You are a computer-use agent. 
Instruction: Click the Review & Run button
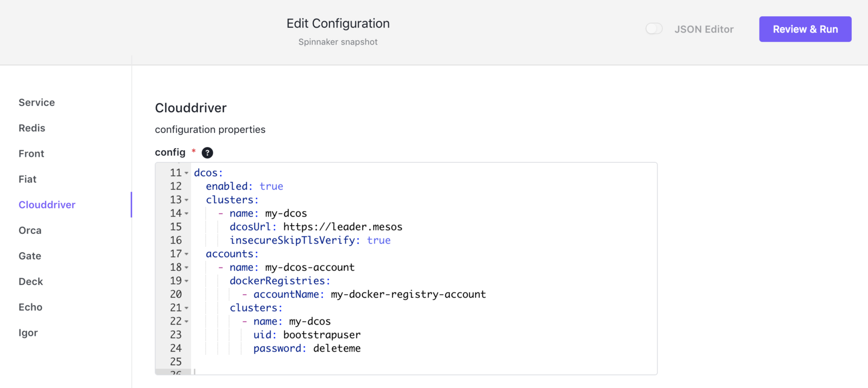point(805,29)
